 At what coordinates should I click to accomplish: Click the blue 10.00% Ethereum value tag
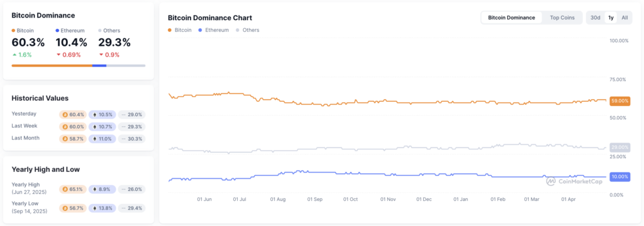[619, 177]
